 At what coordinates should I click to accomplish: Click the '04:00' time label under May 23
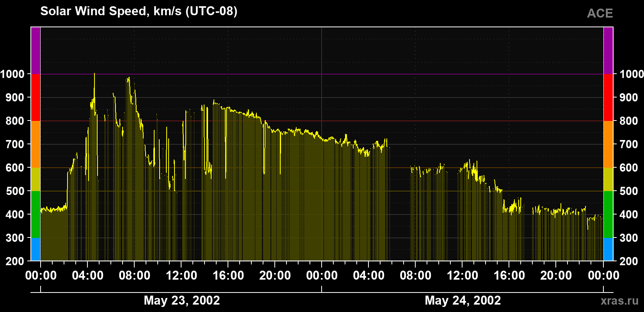click(x=87, y=276)
